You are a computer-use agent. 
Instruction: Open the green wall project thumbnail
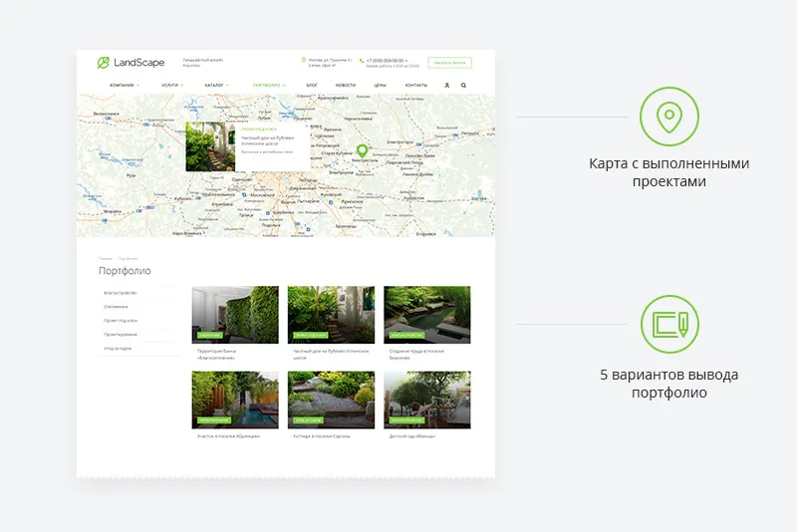pyautogui.click(x=234, y=314)
